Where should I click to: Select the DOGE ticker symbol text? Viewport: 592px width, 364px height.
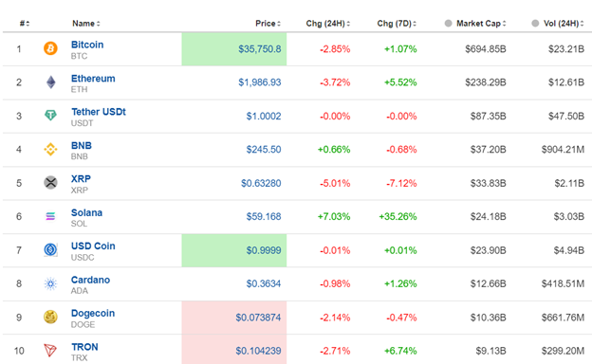click(83, 324)
